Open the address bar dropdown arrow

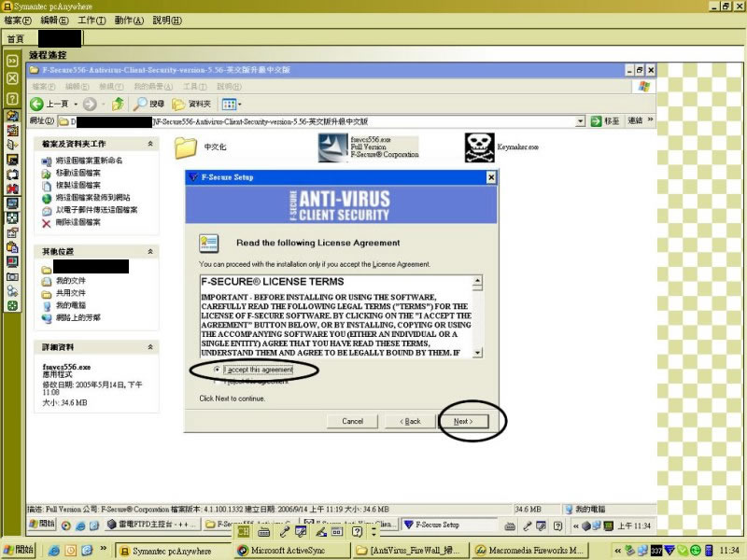click(x=580, y=121)
